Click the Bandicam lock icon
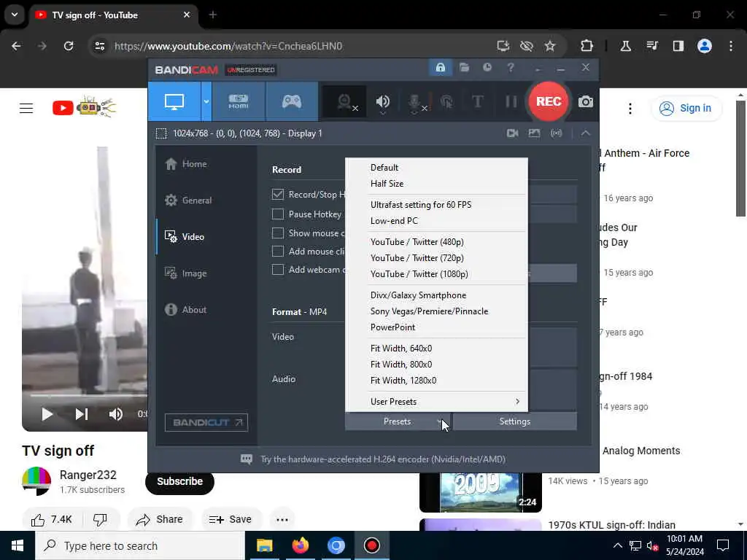The image size is (747, 560). [x=440, y=68]
